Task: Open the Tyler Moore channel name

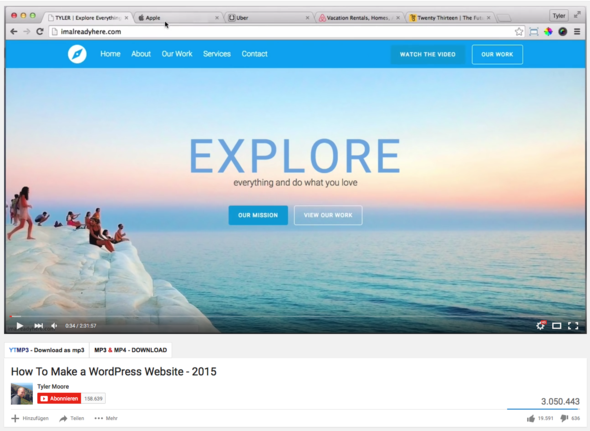Action: [53, 386]
